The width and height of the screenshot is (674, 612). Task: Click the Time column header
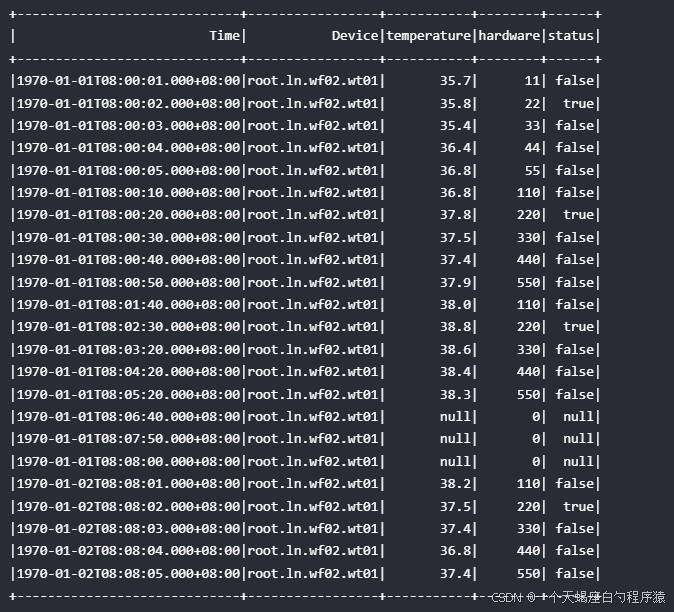(x=224, y=36)
